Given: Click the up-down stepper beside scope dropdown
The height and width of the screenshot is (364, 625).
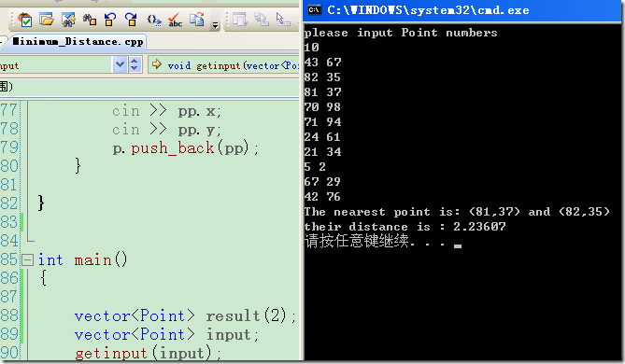Looking at the screenshot, I should coord(135,64).
